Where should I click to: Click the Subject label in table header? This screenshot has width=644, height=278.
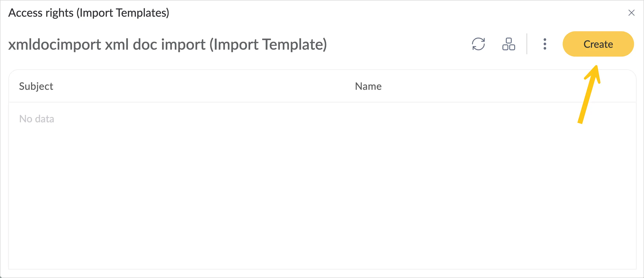pos(36,86)
